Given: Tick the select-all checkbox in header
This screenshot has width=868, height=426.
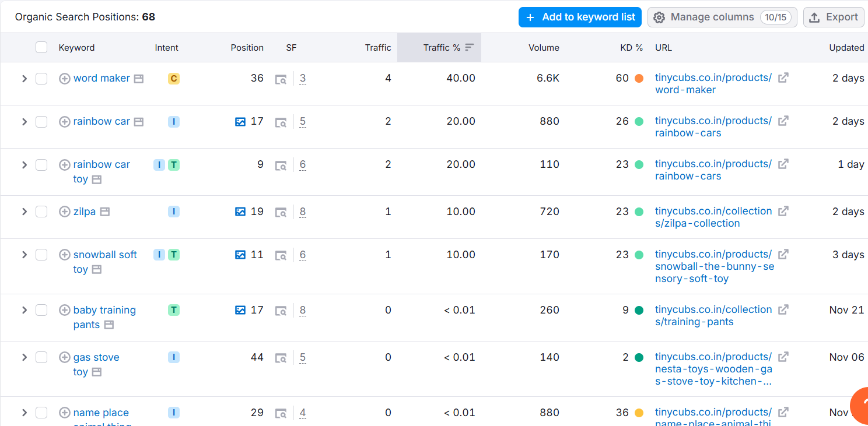Looking at the screenshot, I should pyautogui.click(x=41, y=48).
